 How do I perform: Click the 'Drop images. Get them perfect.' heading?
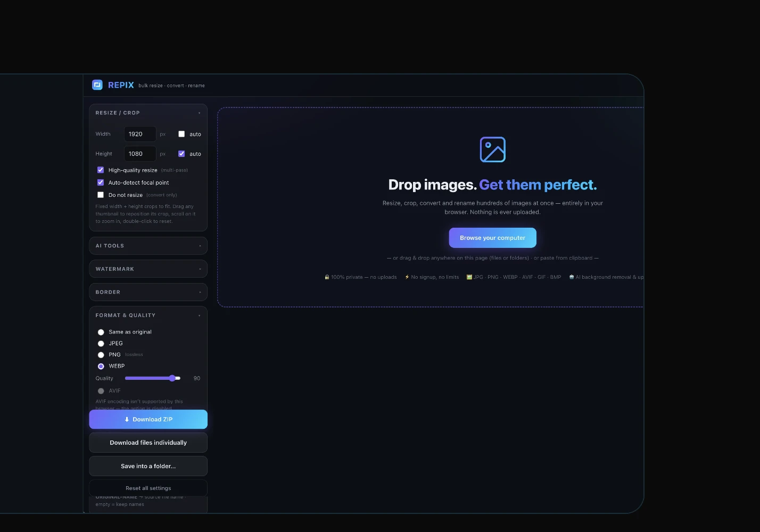point(493,185)
